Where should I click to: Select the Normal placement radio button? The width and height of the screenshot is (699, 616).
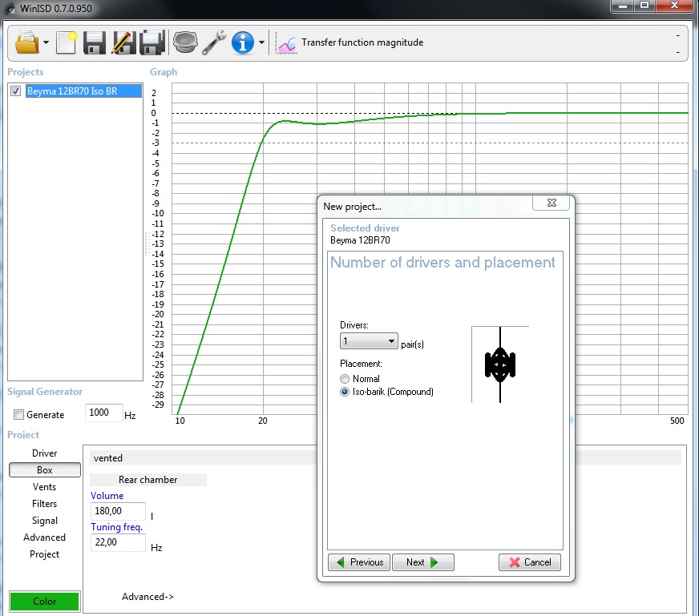(x=345, y=379)
